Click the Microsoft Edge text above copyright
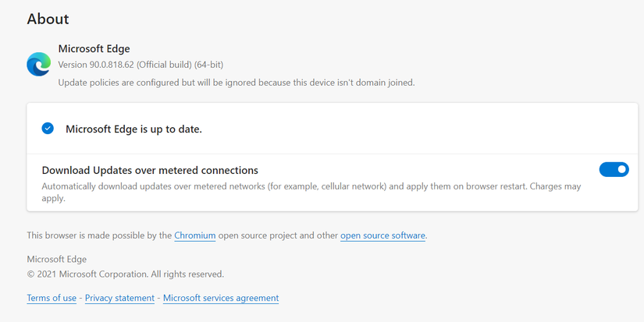644x322 pixels. [x=57, y=260]
